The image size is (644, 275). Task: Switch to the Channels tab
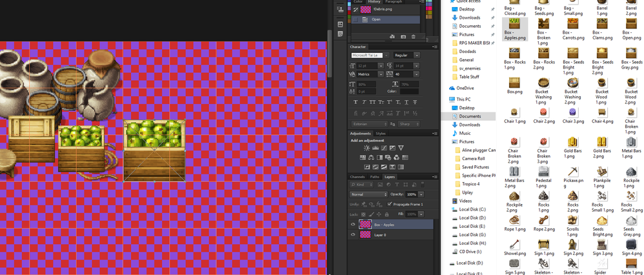357,177
